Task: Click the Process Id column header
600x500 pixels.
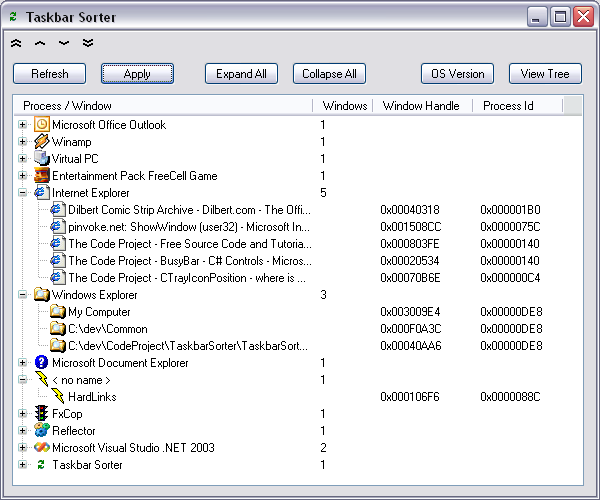Action: 518,106
